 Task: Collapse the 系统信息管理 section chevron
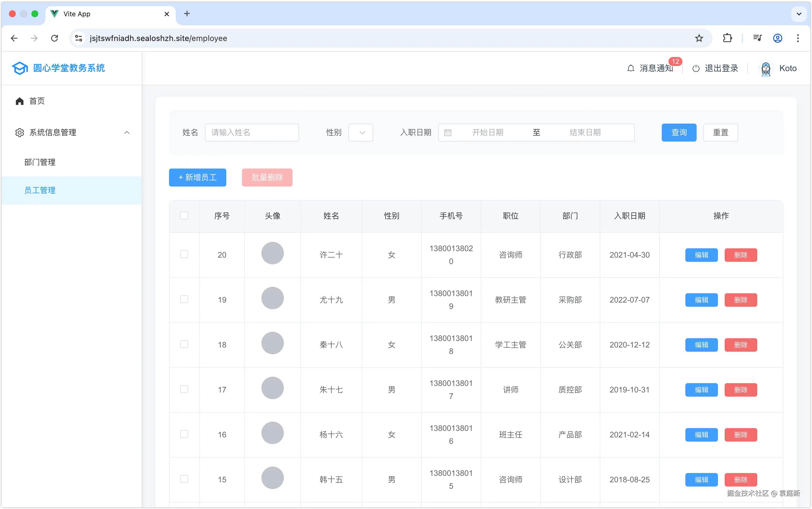(x=127, y=132)
